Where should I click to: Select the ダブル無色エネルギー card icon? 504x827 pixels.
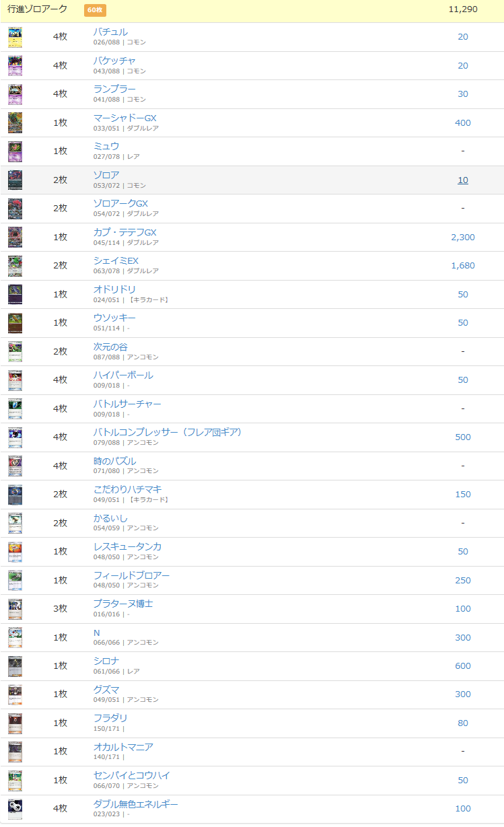(x=15, y=808)
